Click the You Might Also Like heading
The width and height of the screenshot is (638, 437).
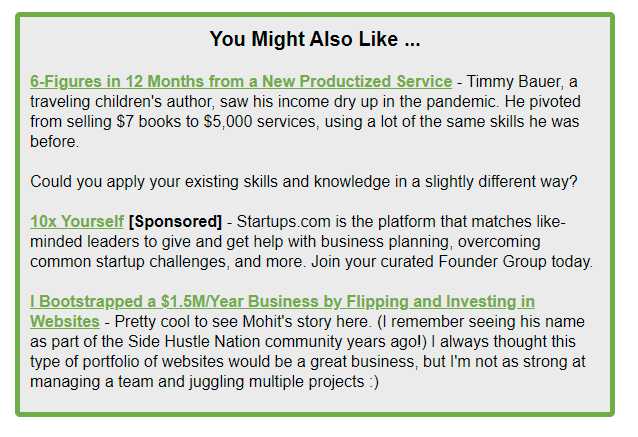315,40
